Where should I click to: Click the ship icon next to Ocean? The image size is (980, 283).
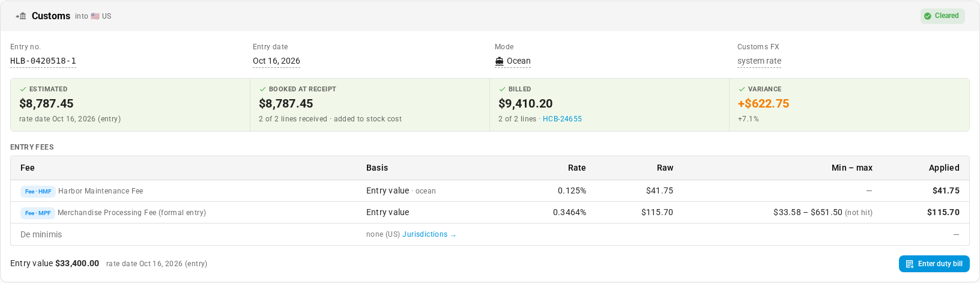(x=499, y=61)
